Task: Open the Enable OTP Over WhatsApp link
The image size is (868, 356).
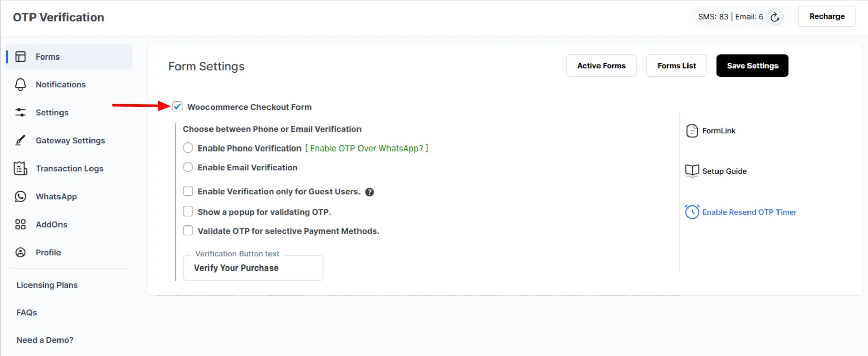Action: pos(367,148)
